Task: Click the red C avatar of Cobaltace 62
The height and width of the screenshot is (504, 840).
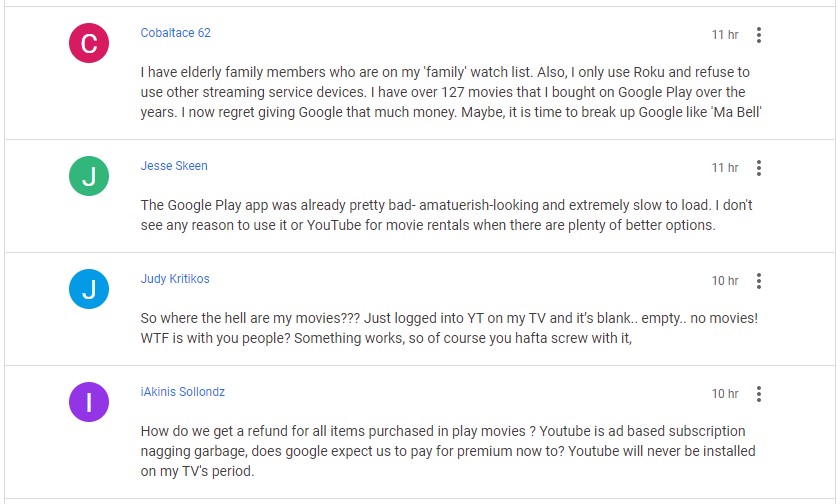Action: tap(89, 43)
